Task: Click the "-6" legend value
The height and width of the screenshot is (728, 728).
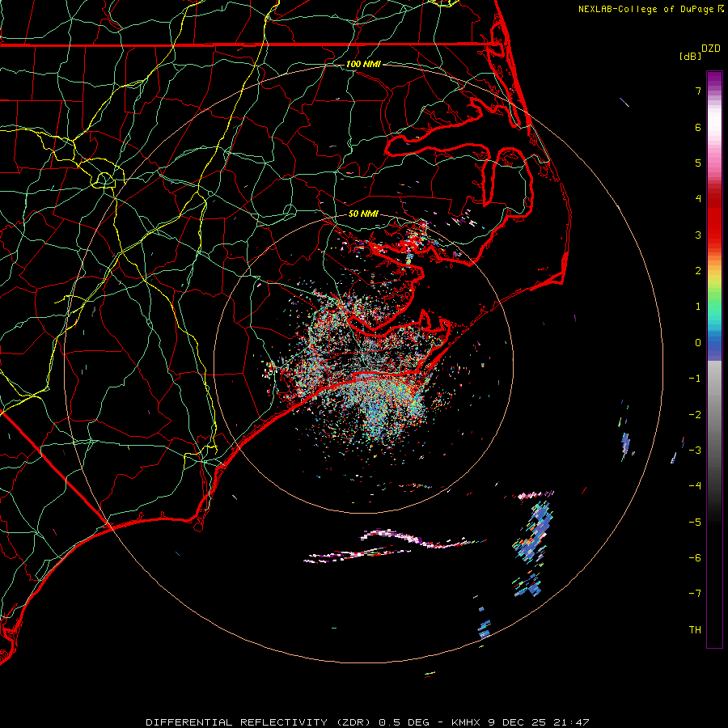Action: pos(695,558)
